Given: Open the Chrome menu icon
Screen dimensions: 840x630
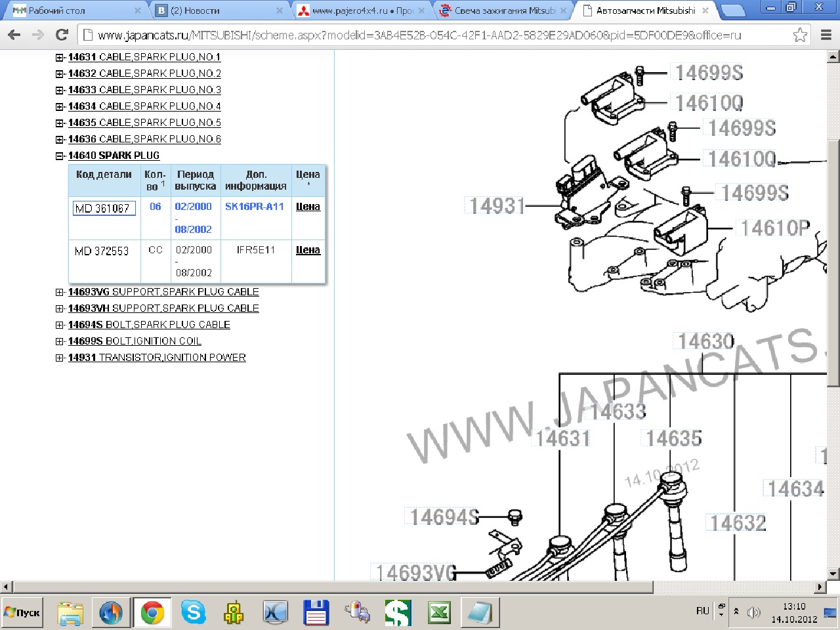Looking at the screenshot, I should (x=826, y=35).
